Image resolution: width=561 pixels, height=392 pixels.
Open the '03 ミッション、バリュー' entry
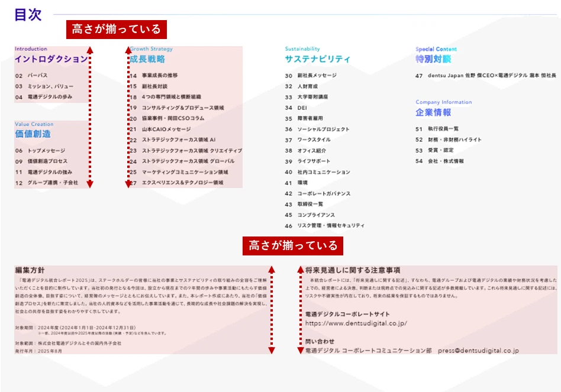(44, 86)
